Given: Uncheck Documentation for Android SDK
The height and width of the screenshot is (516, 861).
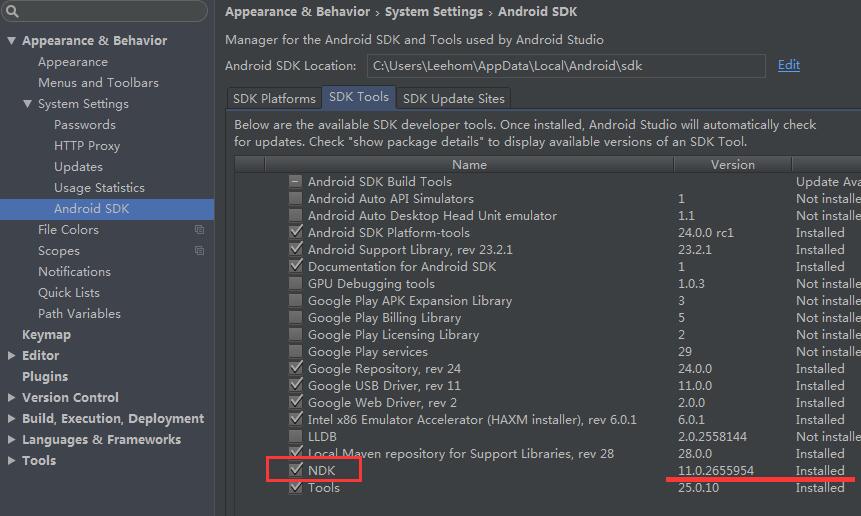Looking at the screenshot, I should 295,266.
